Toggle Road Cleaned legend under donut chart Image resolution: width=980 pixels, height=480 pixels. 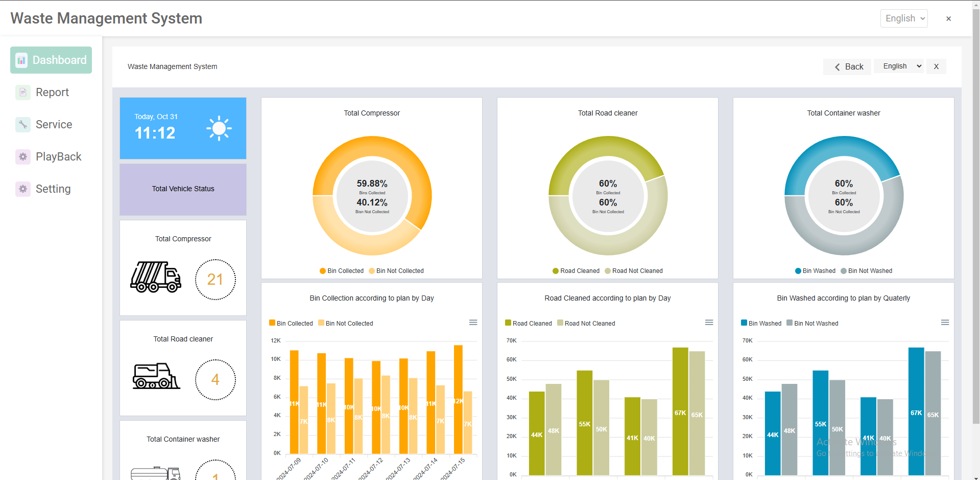pyautogui.click(x=576, y=271)
